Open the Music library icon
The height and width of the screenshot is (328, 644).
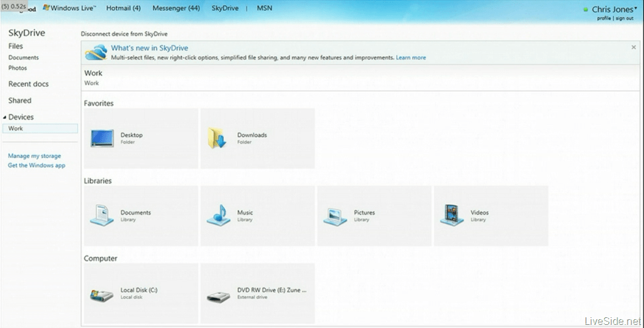tap(218, 215)
